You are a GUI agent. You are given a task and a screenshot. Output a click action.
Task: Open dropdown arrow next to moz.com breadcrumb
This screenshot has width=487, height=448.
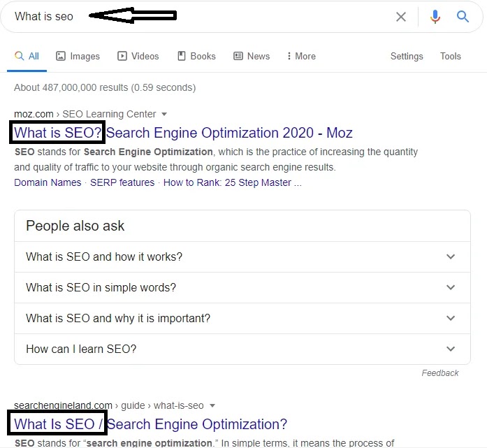[164, 115]
